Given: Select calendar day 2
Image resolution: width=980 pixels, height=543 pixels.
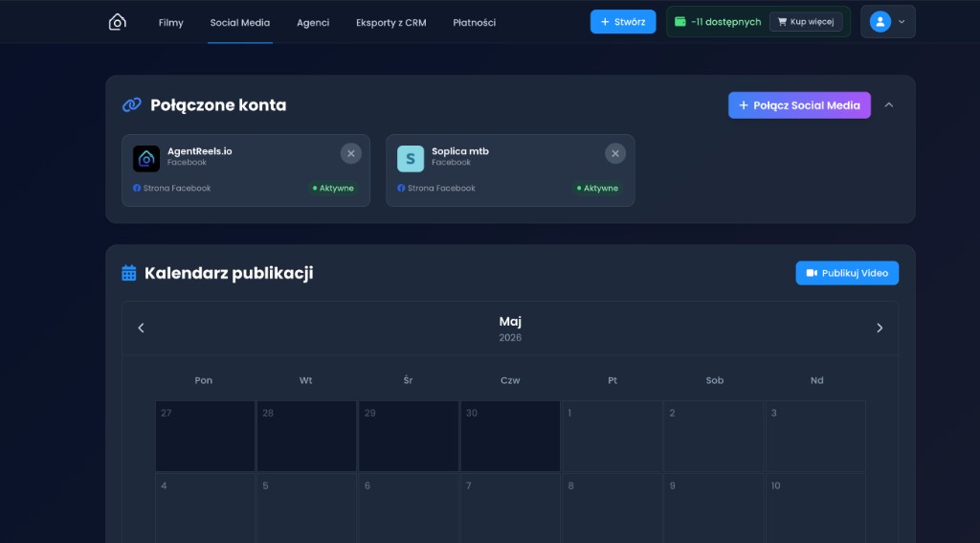Looking at the screenshot, I should point(714,436).
